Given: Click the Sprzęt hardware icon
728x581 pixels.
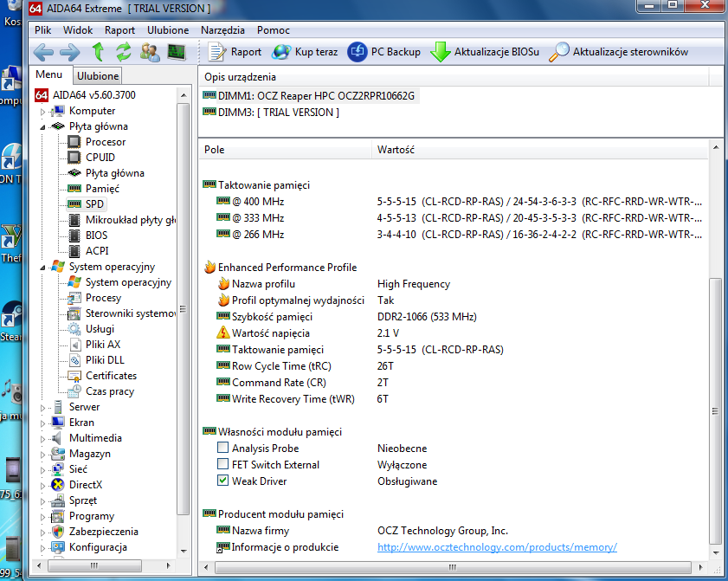Looking at the screenshot, I should 58,500.
